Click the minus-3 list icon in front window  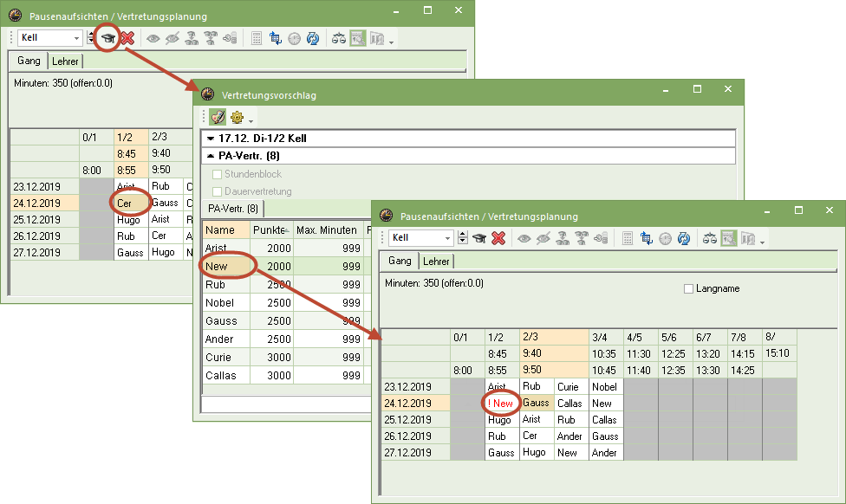pos(601,238)
